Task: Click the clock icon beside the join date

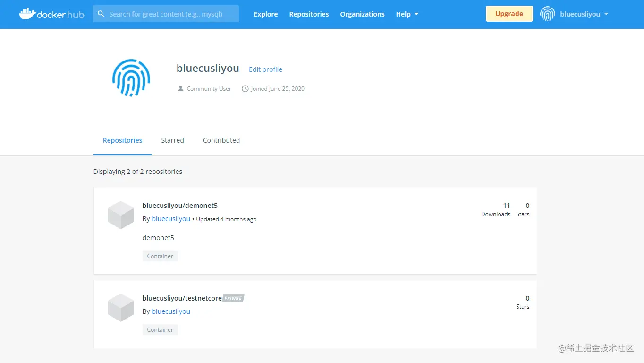Action: [x=245, y=88]
